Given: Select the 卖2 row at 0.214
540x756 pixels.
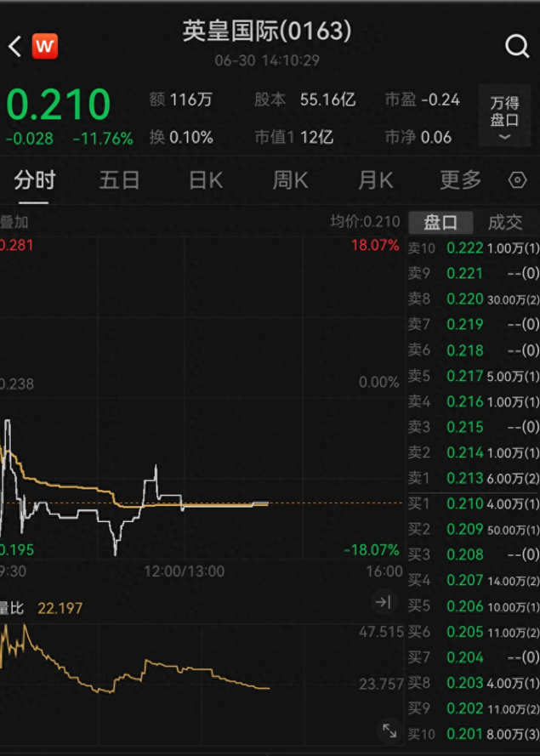Looking at the screenshot, I should point(474,452).
